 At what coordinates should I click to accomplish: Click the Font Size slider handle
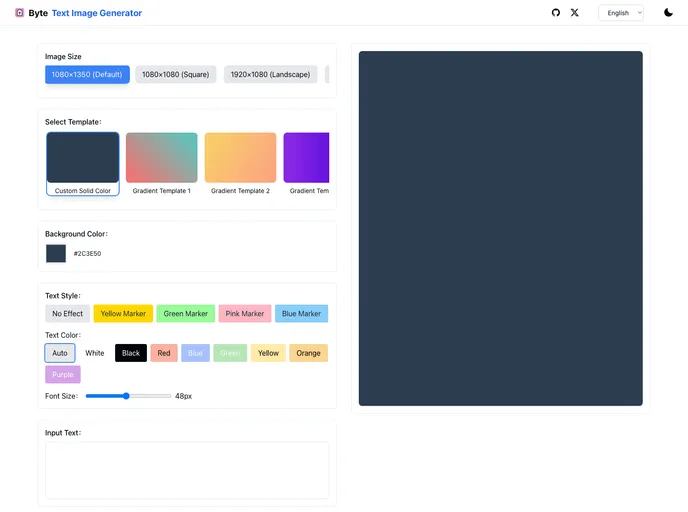click(126, 396)
